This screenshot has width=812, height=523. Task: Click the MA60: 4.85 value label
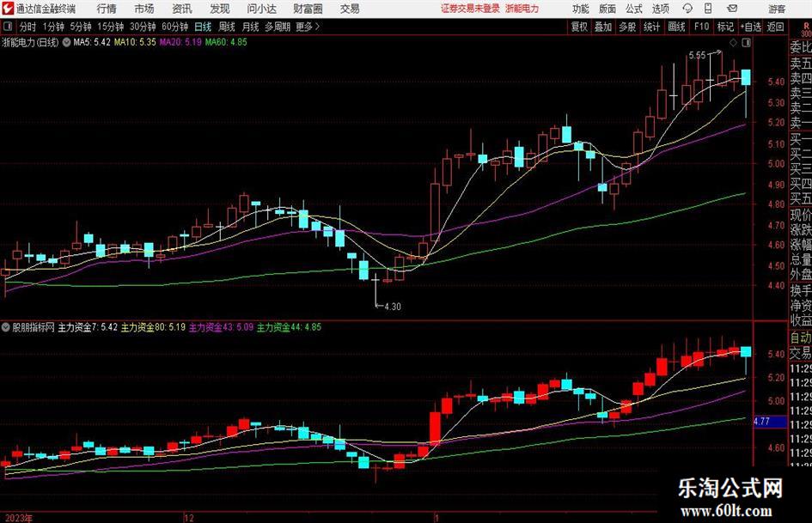tap(226, 42)
